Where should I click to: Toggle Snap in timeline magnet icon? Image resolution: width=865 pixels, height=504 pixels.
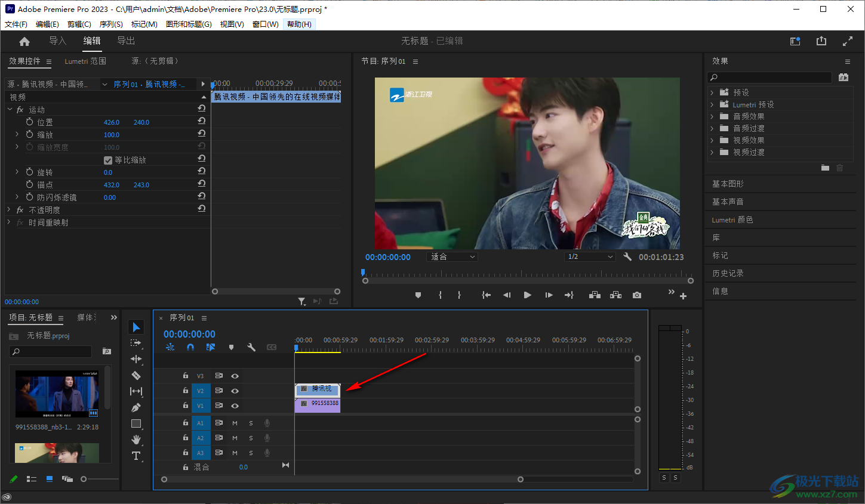pyautogui.click(x=190, y=347)
